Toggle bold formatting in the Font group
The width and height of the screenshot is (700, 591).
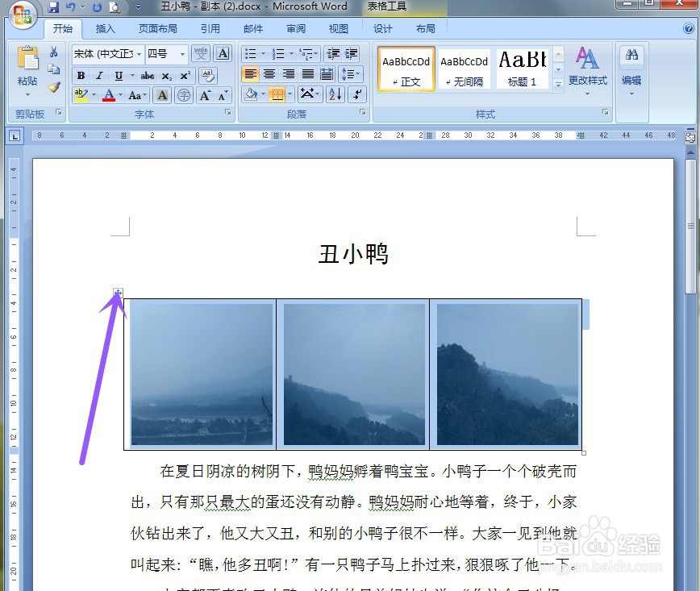[x=81, y=74]
